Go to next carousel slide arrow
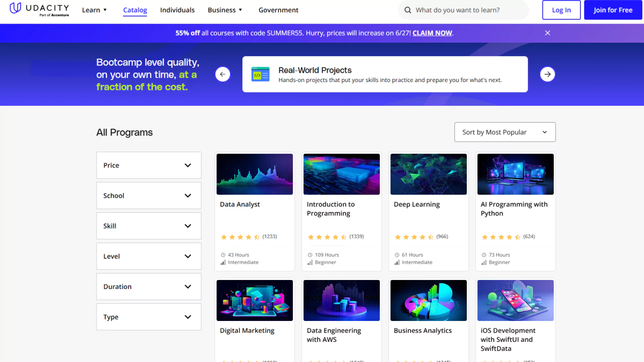The image size is (644, 362). click(x=547, y=74)
